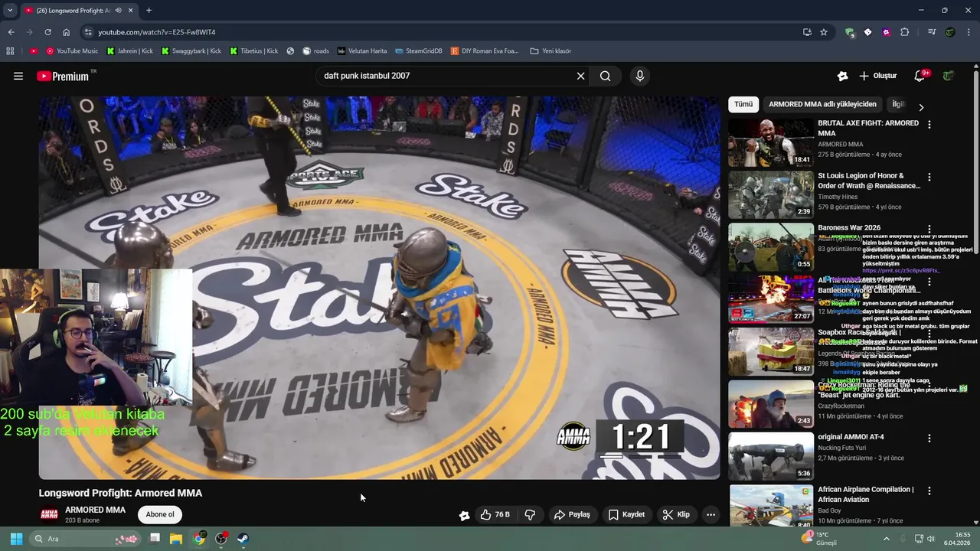Open St Louis Legion of Honor thumbnail
The height and width of the screenshot is (551, 980).
771,194
